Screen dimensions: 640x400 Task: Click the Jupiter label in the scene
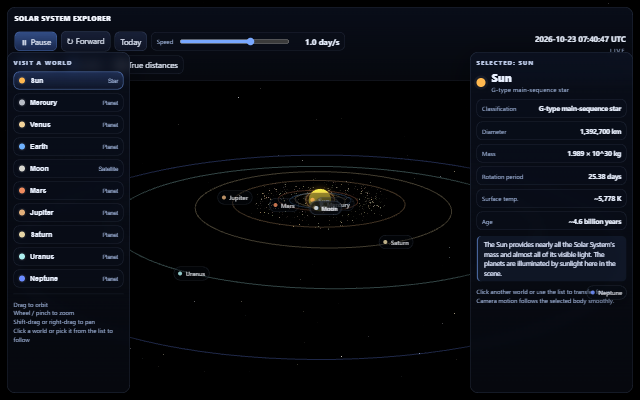tap(235, 198)
